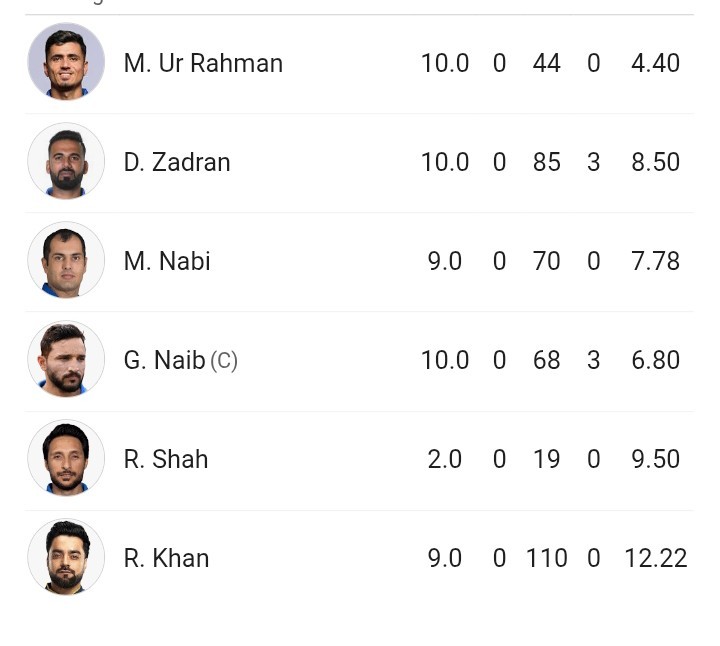Open D. Zadran's player photo

pos(66,161)
